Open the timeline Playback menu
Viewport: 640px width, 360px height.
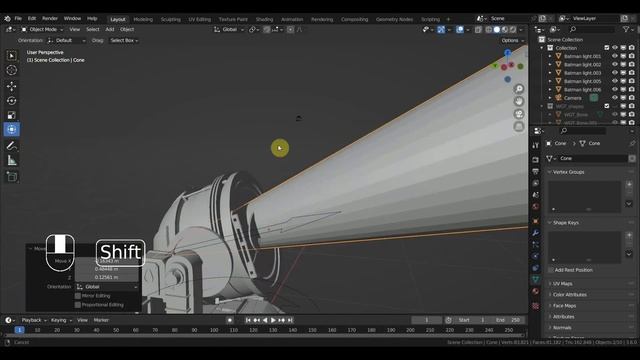[33, 320]
